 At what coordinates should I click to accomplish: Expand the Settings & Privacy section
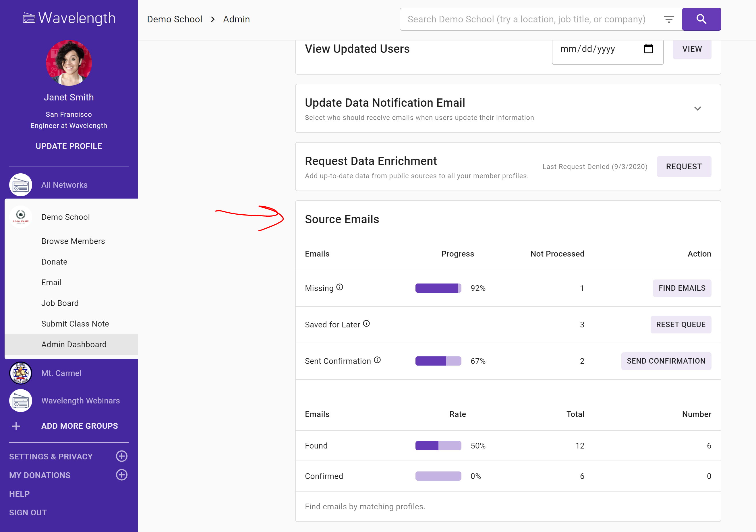121,456
